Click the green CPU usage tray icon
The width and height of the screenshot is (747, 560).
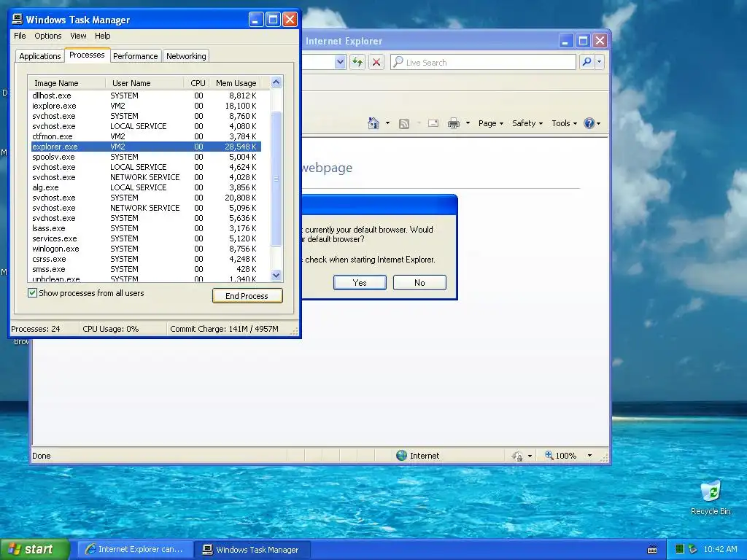click(x=680, y=549)
